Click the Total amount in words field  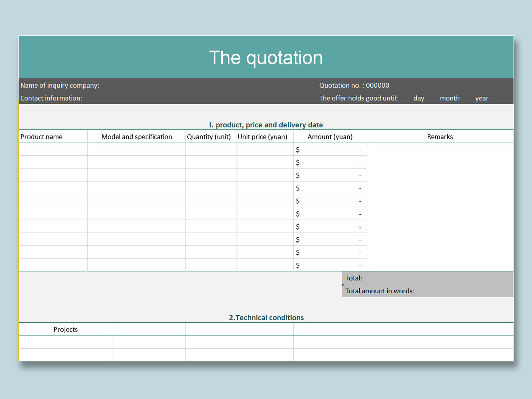point(380,291)
